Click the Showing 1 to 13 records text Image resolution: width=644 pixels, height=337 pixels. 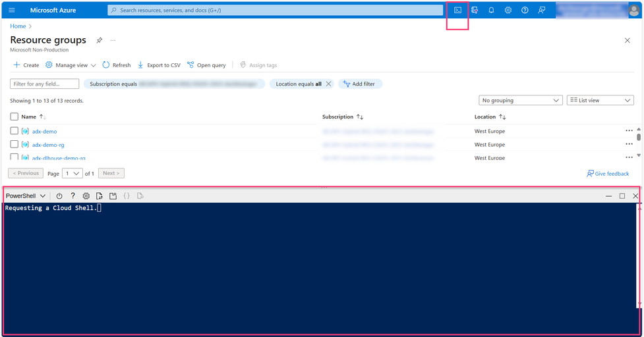[46, 101]
